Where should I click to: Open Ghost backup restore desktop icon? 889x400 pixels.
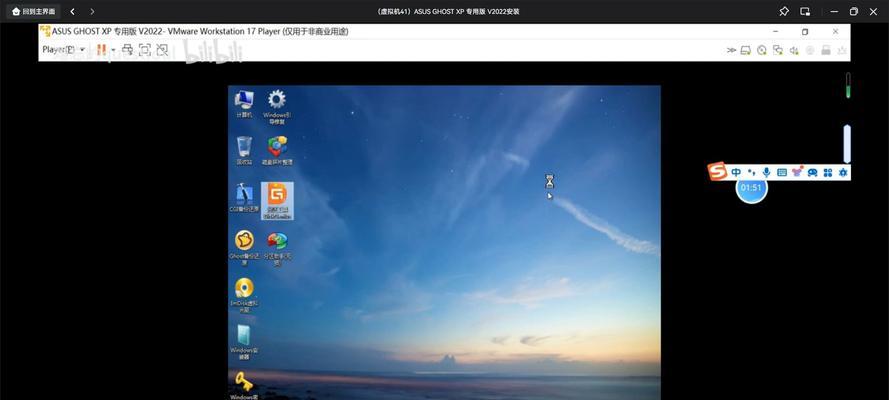[244, 248]
